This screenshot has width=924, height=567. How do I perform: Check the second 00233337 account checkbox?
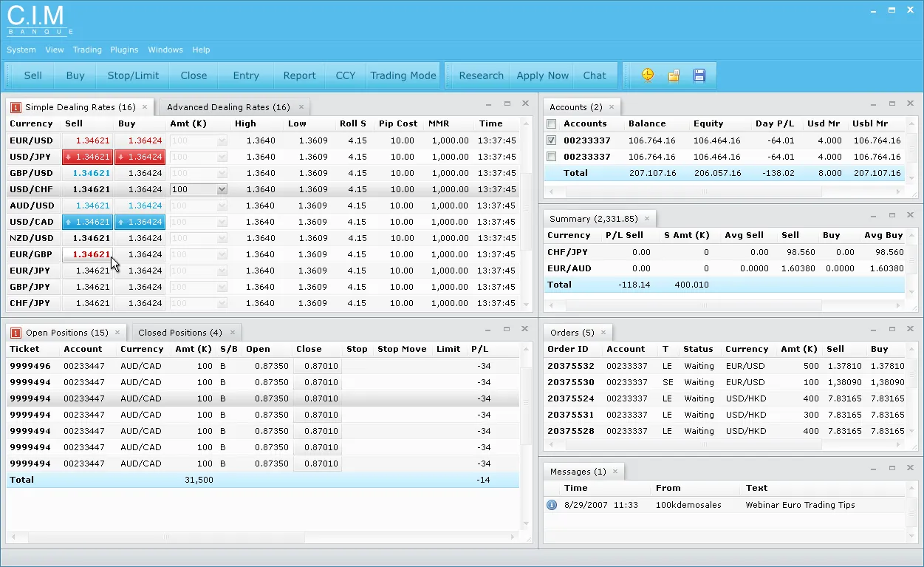[x=551, y=157]
